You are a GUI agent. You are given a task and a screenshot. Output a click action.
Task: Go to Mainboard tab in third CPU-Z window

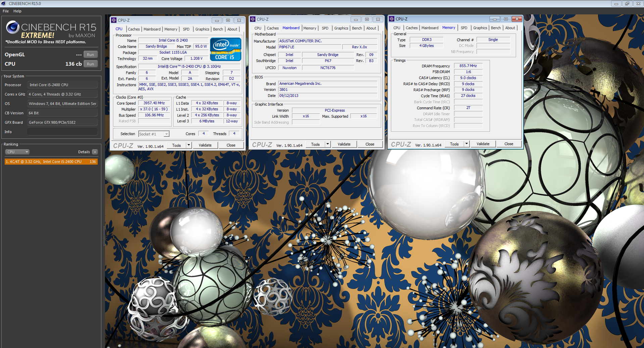tap(430, 28)
